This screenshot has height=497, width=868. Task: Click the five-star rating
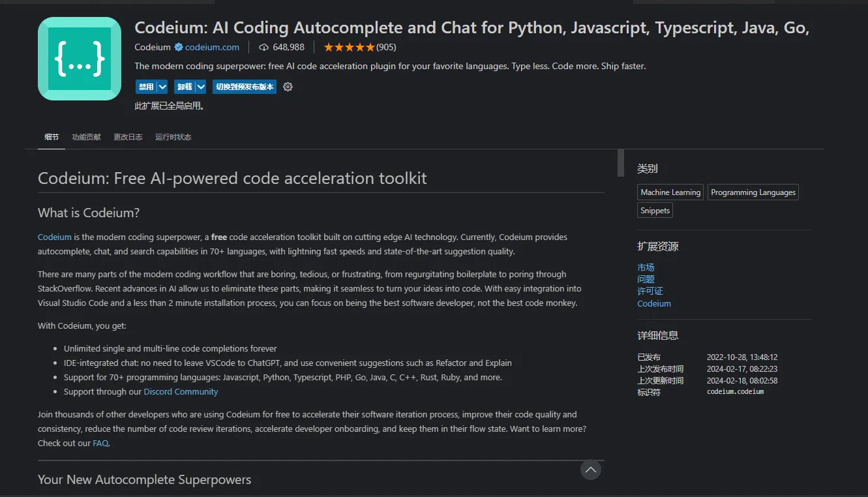(349, 47)
